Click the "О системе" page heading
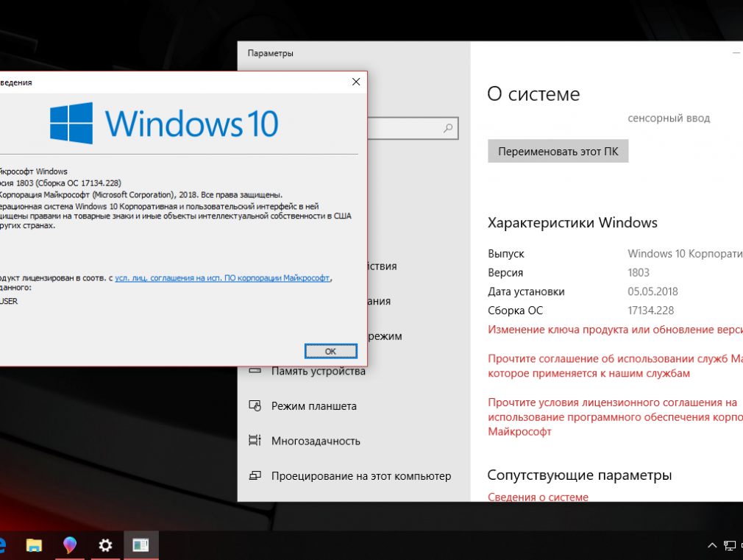Image resolution: width=743 pixels, height=560 pixels. point(533,94)
